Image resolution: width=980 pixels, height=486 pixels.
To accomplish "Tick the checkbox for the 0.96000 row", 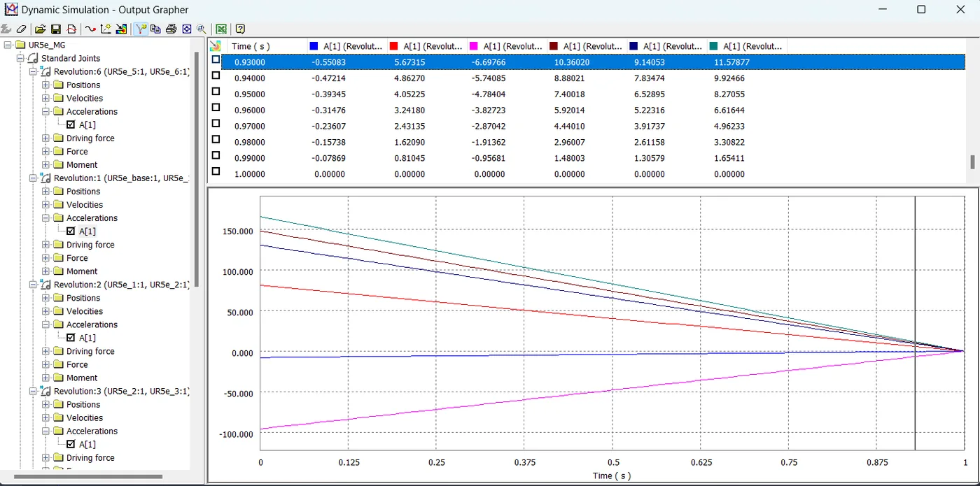I will pos(216,107).
